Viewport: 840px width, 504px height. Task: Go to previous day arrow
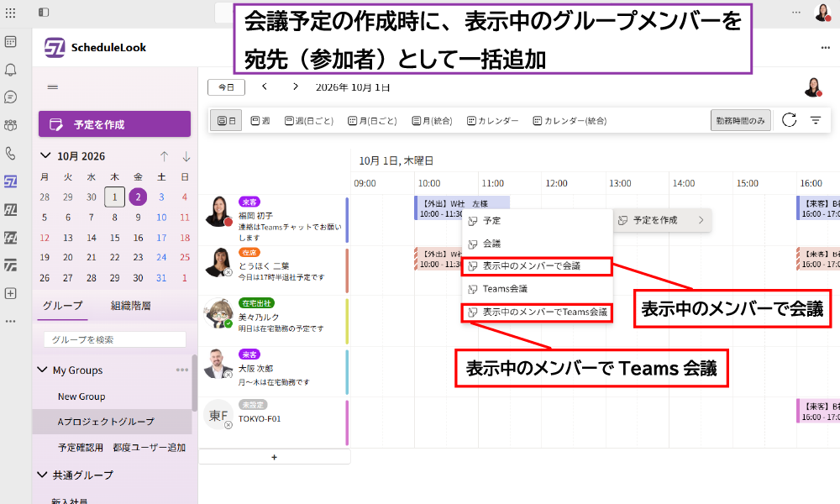click(264, 87)
